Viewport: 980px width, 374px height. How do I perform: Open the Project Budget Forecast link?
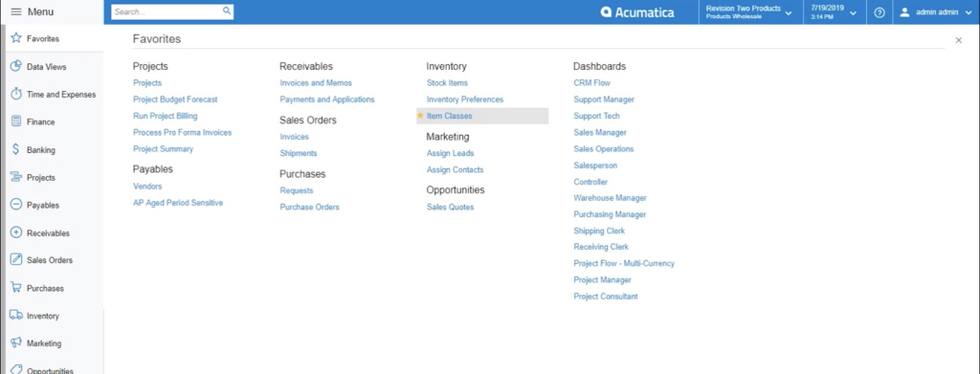coord(175,99)
